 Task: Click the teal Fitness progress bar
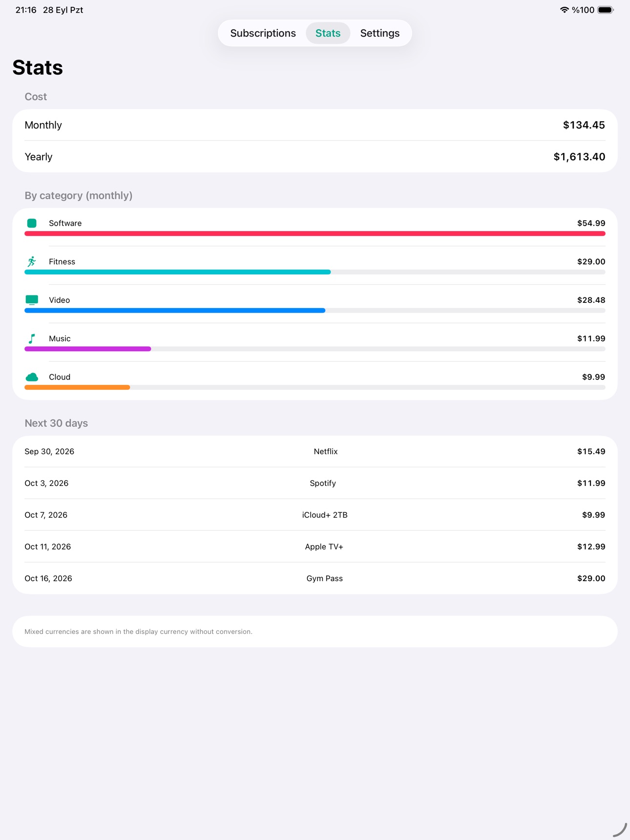(178, 272)
